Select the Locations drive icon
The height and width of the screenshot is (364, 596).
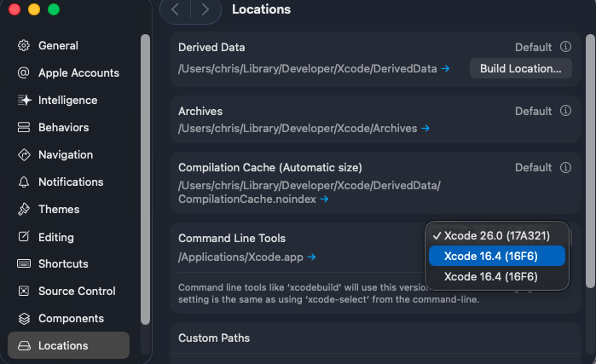[x=24, y=346]
